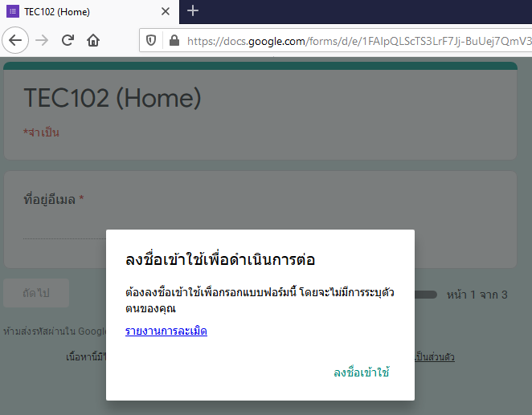Click the Google Forms favicon on tab
This screenshot has height=415, width=532.
click(13, 12)
